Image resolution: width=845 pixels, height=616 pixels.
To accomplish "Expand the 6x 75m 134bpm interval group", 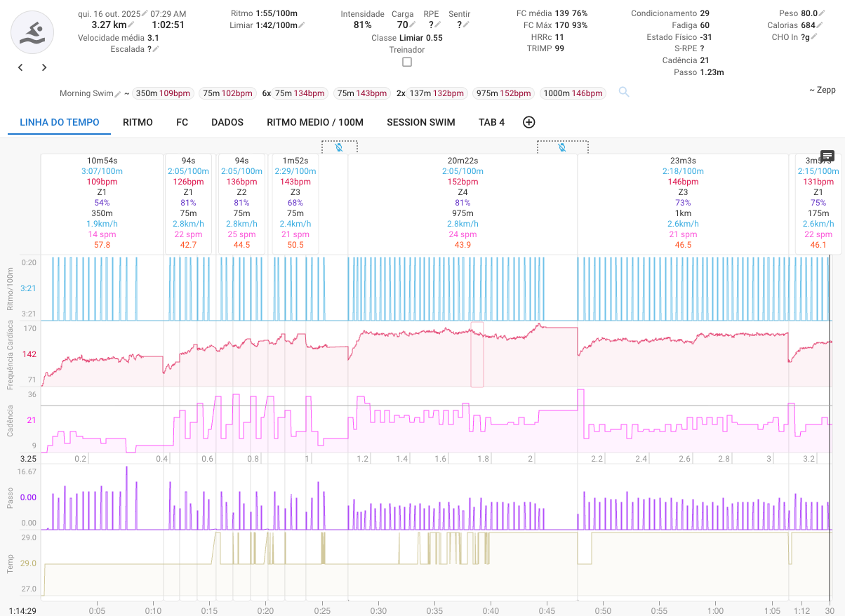I will [294, 93].
